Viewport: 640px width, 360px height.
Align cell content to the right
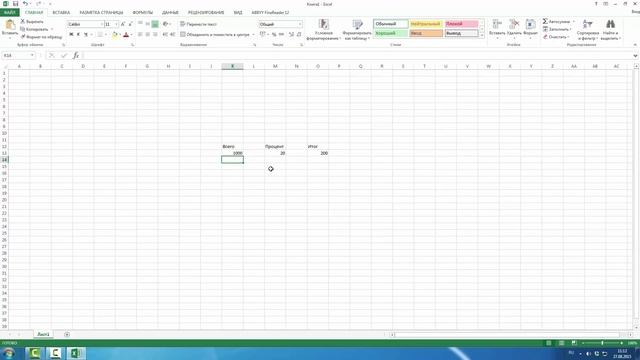point(155,35)
